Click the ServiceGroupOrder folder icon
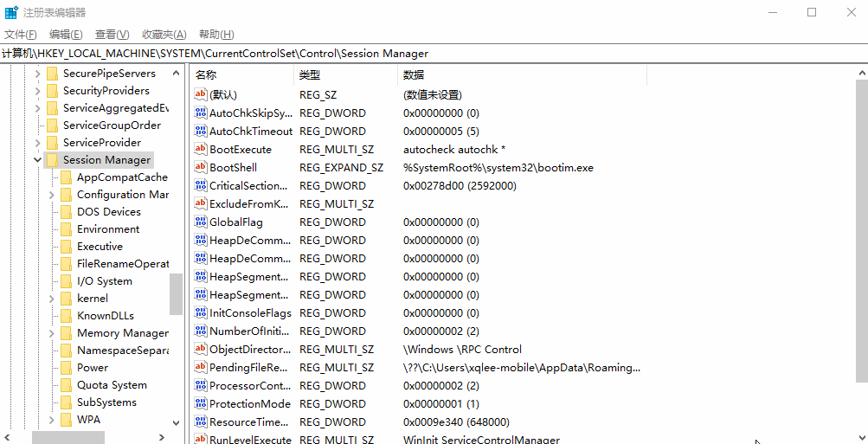The height and width of the screenshot is (444, 868). point(53,125)
